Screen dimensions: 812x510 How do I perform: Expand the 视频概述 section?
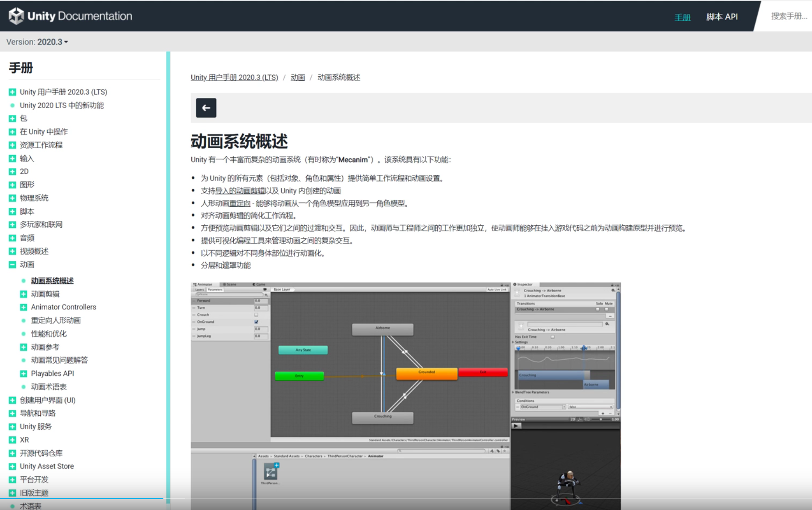(12, 251)
